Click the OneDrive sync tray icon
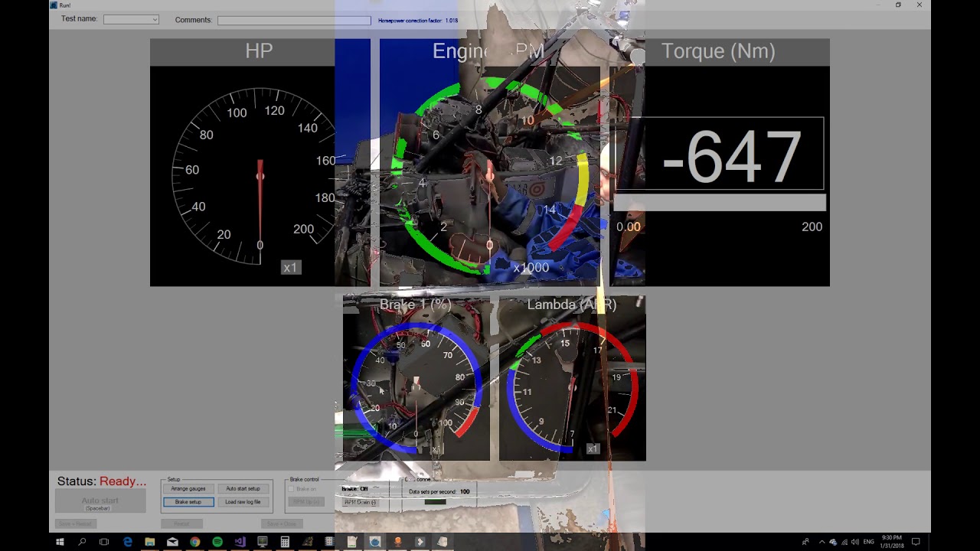The height and width of the screenshot is (551, 980). 833,542
